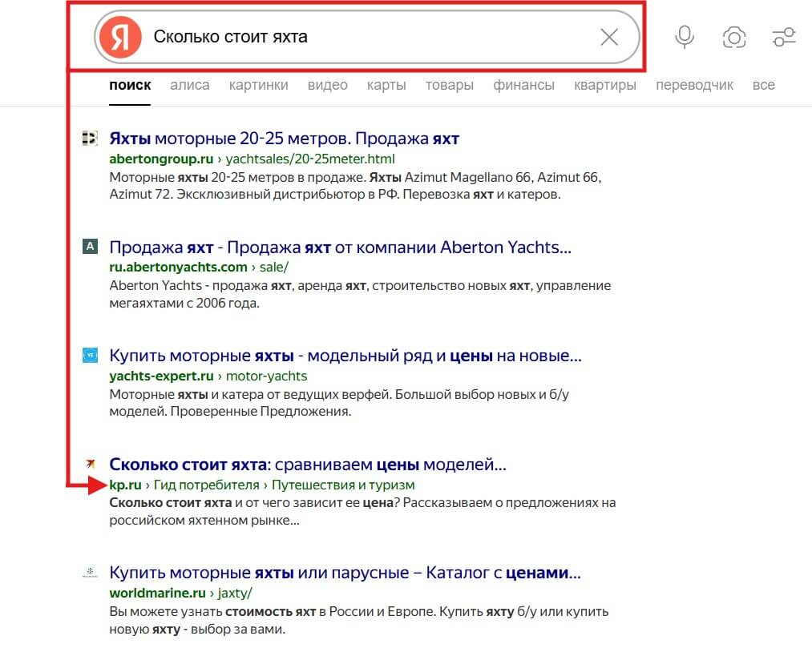The image size is (812, 656).
Task: Activate voice search microphone icon
Action: click(x=684, y=37)
